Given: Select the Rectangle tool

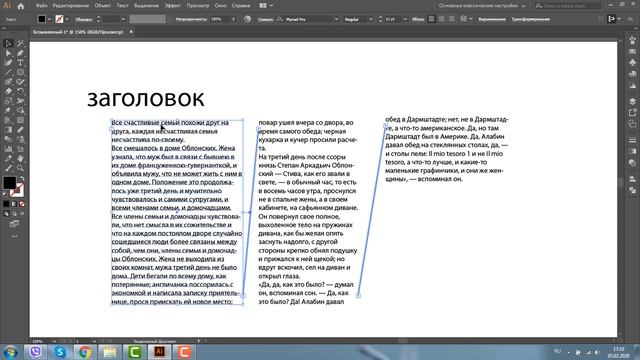Looking at the screenshot, I should [x=20, y=72].
